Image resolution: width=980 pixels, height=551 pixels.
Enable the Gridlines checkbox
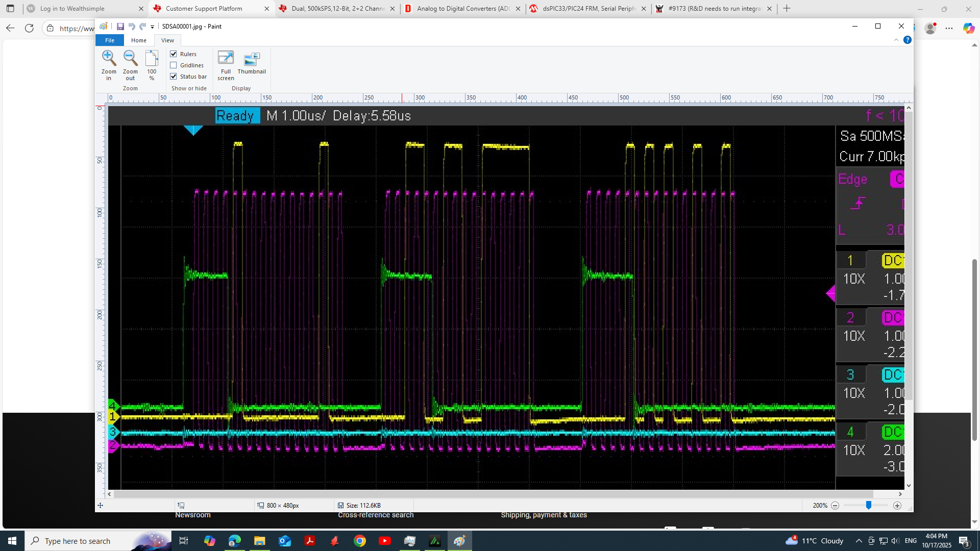tap(174, 65)
